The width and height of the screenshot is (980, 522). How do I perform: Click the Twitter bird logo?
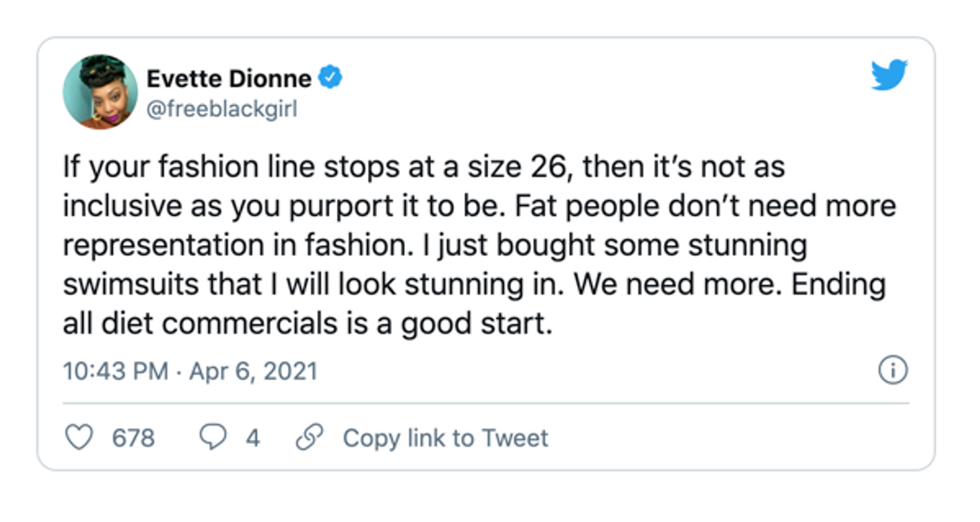(889, 75)
